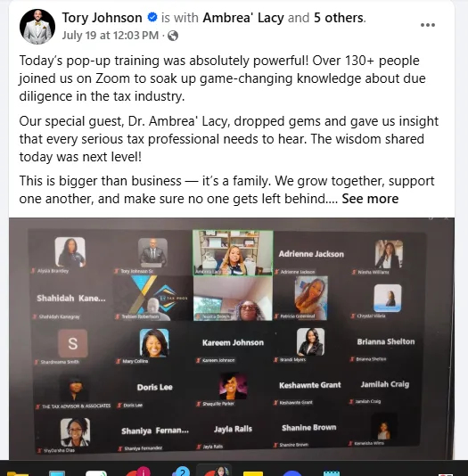
Task: Click the Kareem Johnson participant tile
Action: tap(233, 342)
